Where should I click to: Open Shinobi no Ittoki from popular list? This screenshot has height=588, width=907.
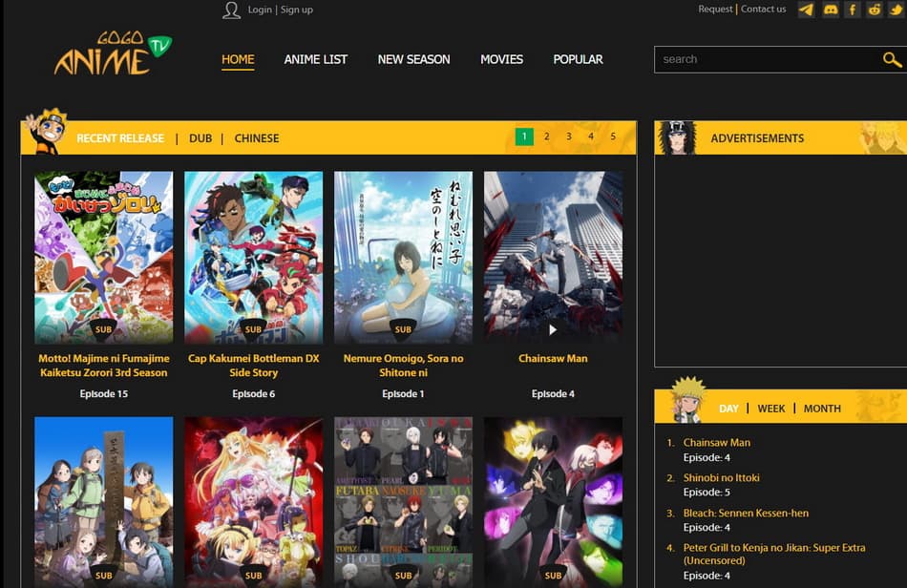(x=721, y=477)
